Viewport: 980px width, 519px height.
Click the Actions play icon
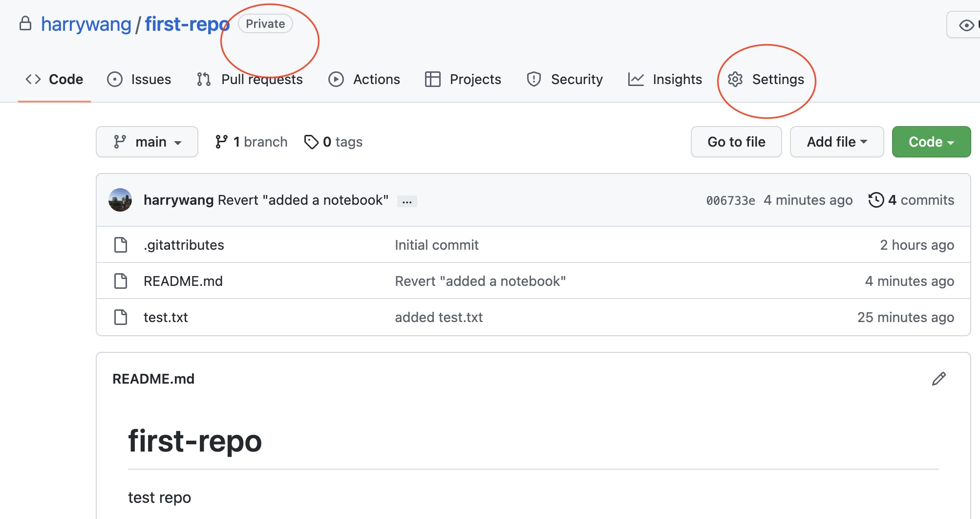tap(336, 79)
